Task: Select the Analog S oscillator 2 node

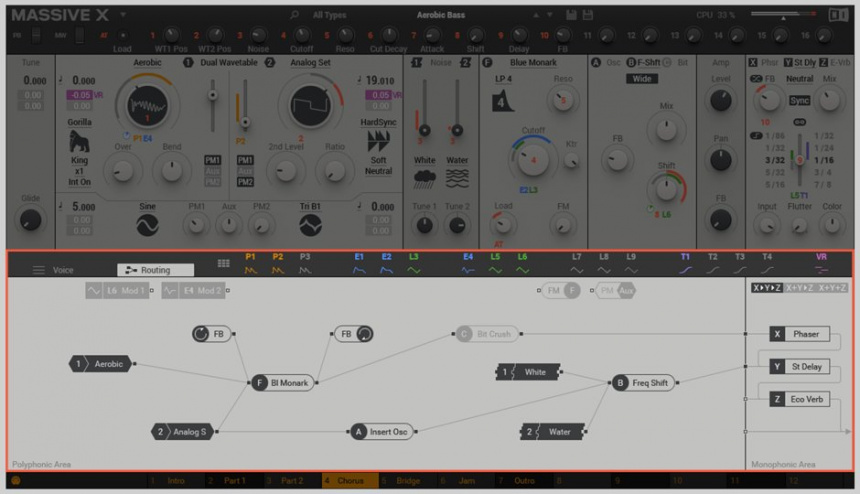Action: (182, 432)
